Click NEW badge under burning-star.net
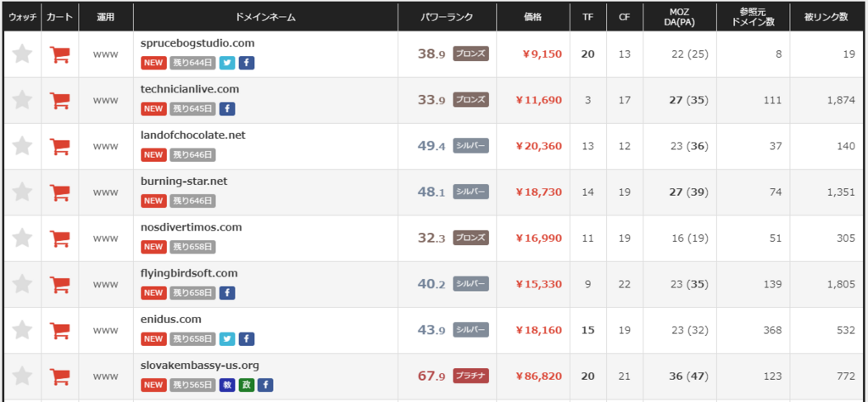 pos(153,200)
